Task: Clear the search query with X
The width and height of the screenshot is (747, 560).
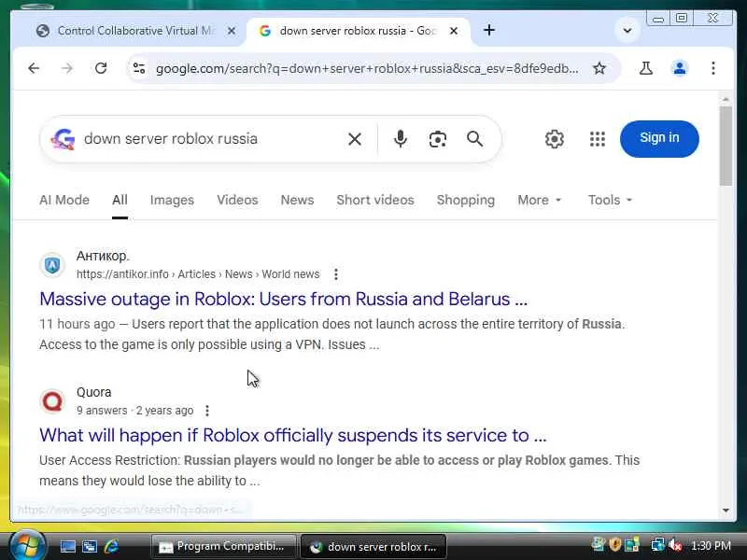Action: click(x=355, y=139)
